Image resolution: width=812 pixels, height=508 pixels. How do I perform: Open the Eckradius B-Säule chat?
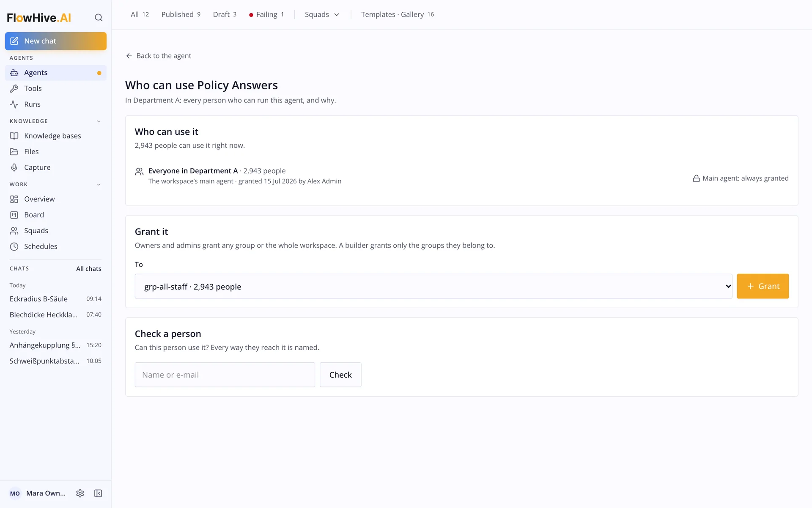point(55,299)
